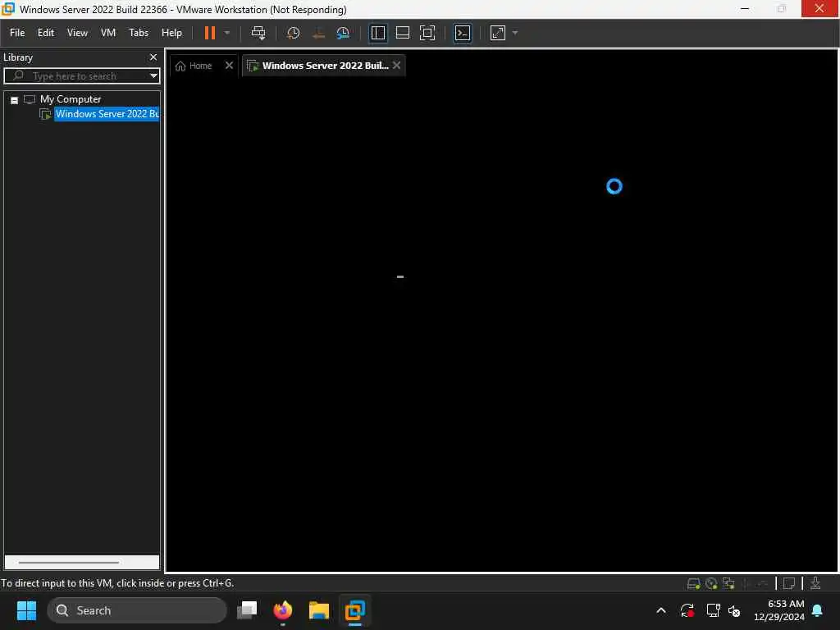Screen dimensions: 840x630
Task: Click the taskbar Search box
Action: coord(137,610)
